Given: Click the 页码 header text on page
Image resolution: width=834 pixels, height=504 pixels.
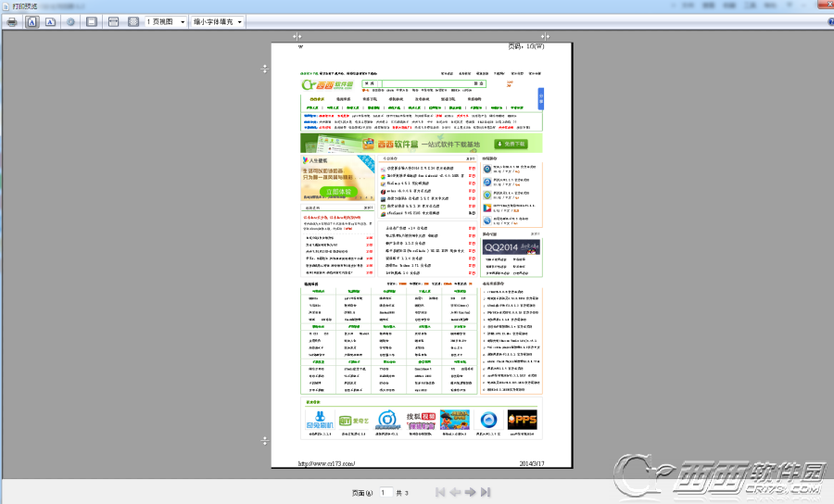Looking at the screenshot, I should (x=525, y=46).
